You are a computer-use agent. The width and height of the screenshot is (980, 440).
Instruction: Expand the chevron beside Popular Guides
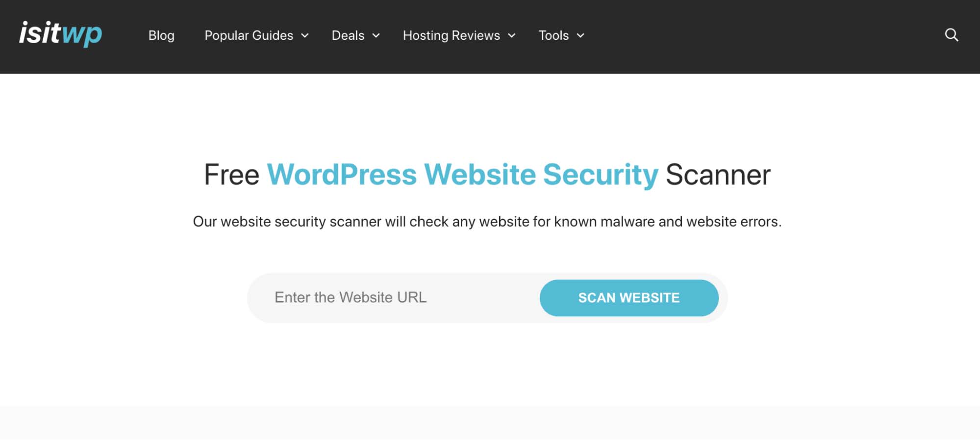click(304, 36)
